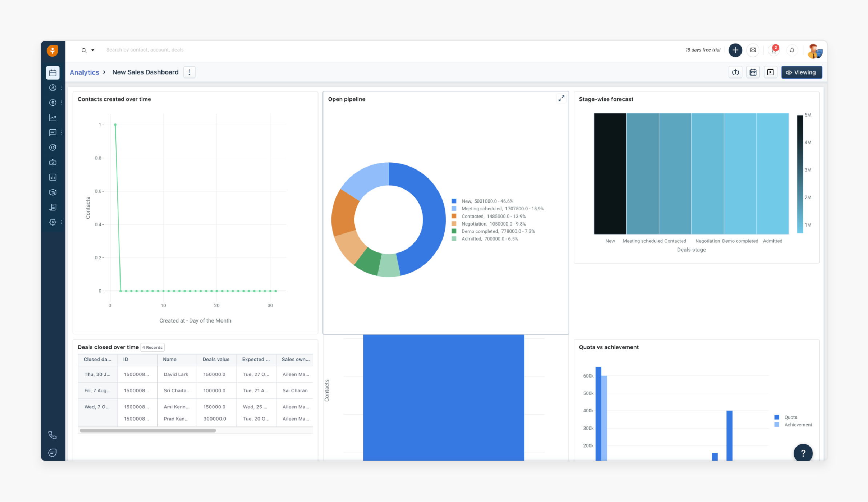Toggle Achievement legend entry
868x502 pixels.
793,425
